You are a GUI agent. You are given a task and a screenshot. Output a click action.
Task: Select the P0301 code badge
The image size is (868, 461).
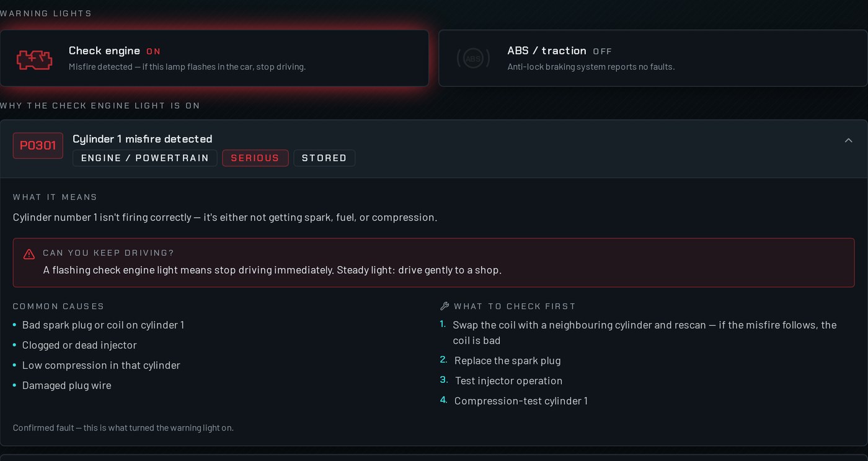pos(38,146)
